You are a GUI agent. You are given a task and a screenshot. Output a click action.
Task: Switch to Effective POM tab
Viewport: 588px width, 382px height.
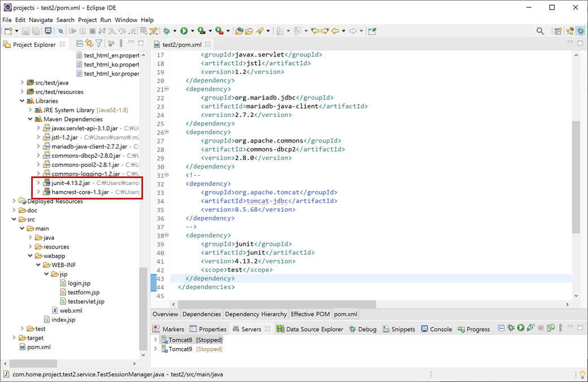310,314
